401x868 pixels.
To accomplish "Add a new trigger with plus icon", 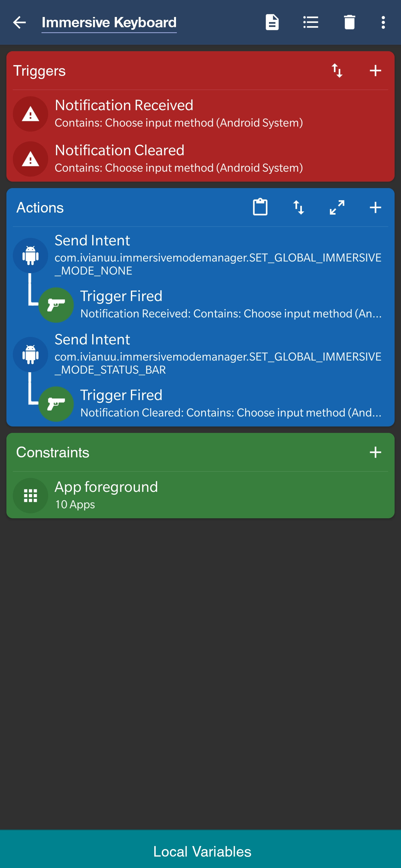I will pyautogui.click(x=375, y=71).
